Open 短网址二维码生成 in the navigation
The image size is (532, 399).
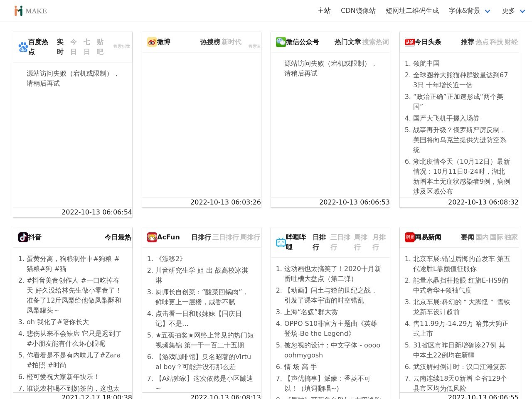coord(412,11)
